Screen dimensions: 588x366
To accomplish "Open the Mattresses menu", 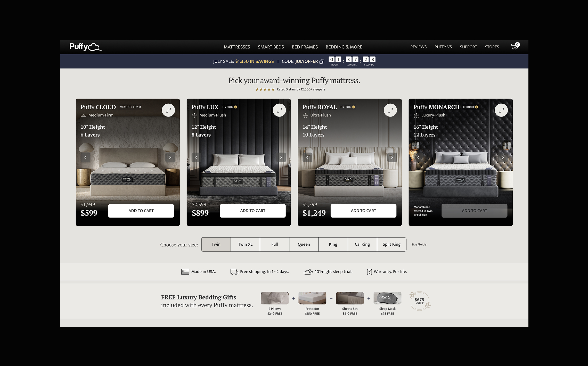I will pyautogui.click(x=237, y=47).
